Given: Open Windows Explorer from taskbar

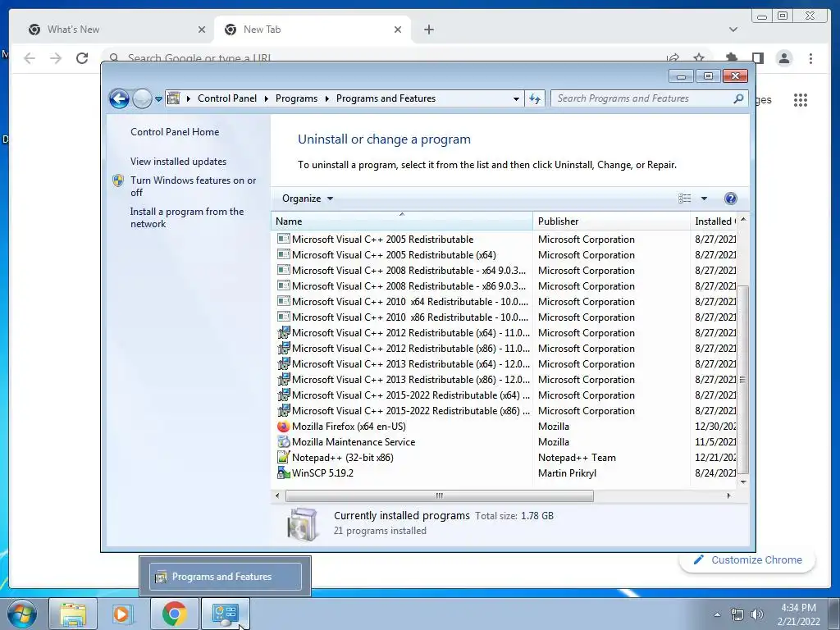Looking at the screenshot, I should click(x=73, y=614).
